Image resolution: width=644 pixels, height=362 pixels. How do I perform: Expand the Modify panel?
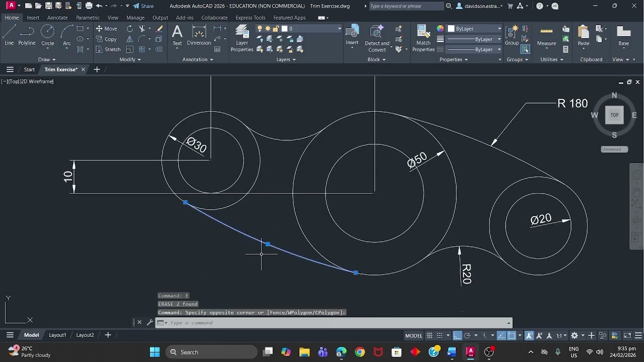point(130,59)
